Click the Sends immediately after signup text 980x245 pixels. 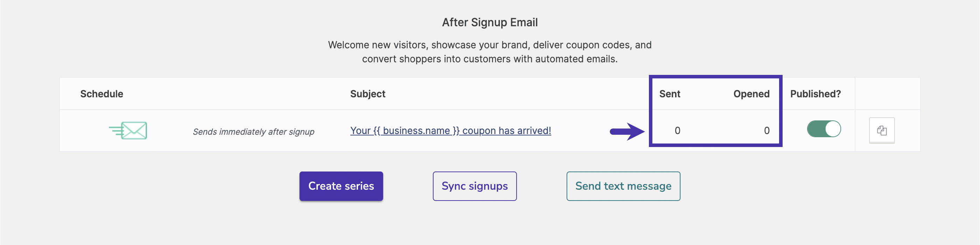click(253, 132)
